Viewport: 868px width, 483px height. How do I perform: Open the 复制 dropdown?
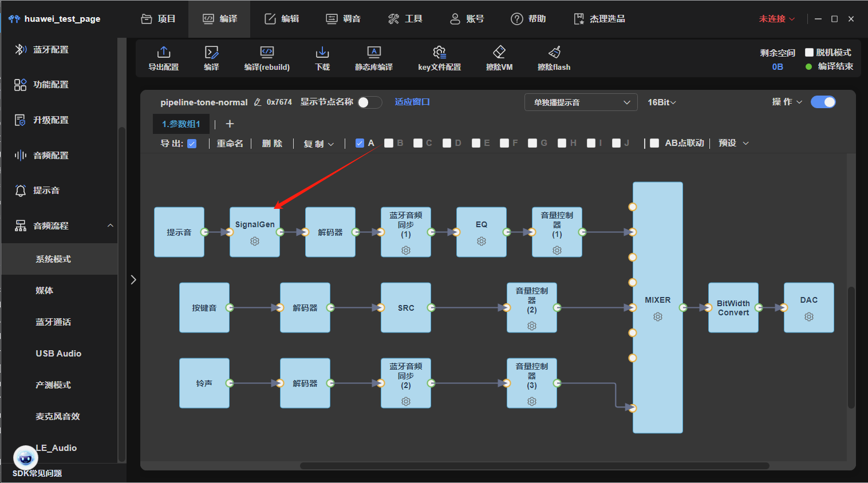click(x=319, y=144)
